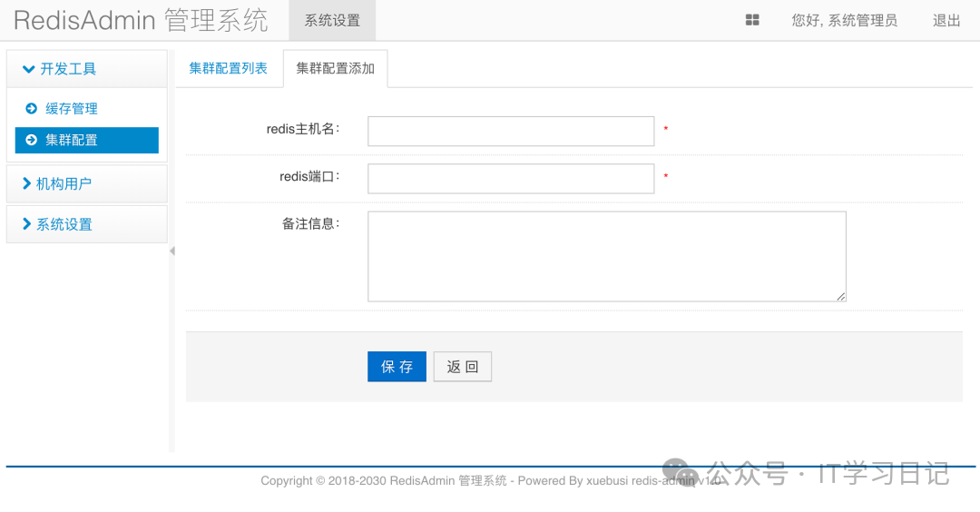Click the 返回 button
The height and width of the screenshot is (512, 980).
(463, 367)
